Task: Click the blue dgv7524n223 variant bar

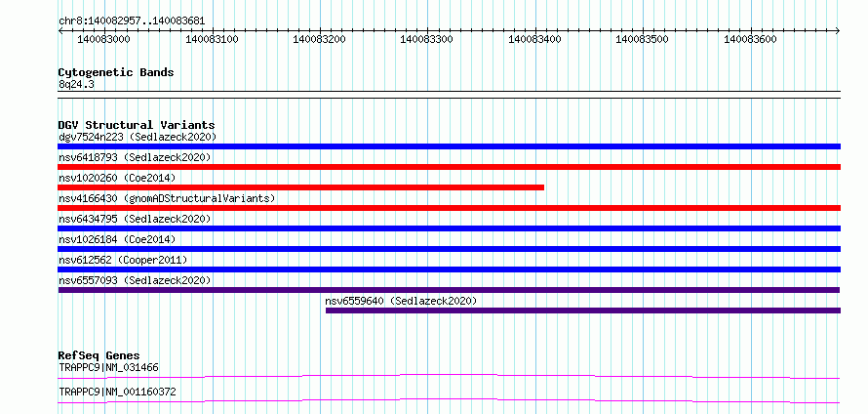Action: (x=450, y=146)
